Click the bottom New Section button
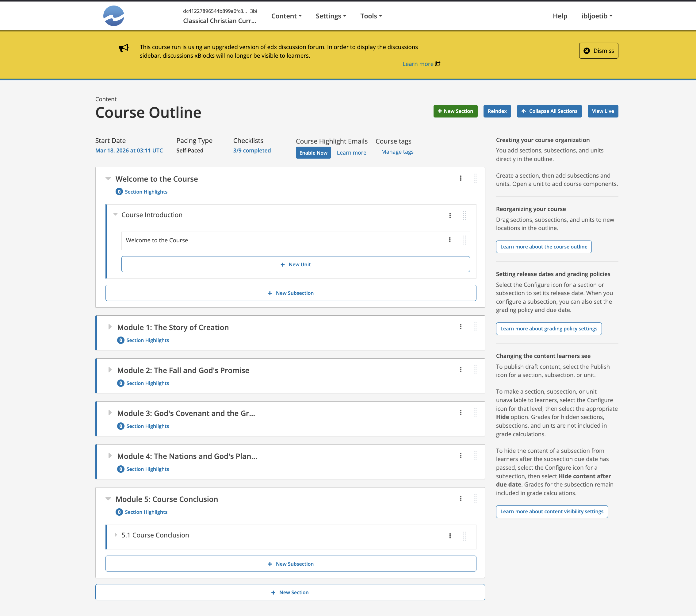696x616 pixels. click(290, 592)
